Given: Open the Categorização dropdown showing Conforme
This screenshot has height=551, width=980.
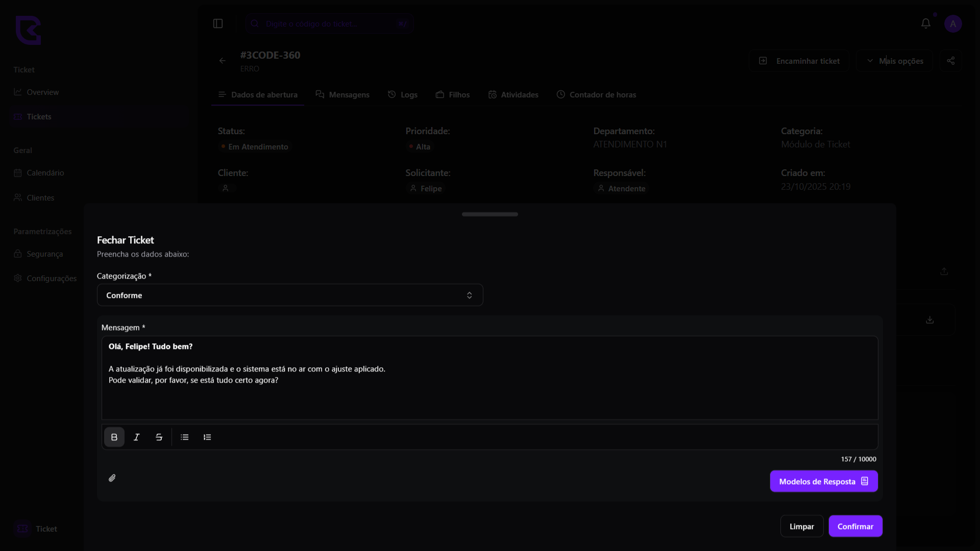Looking at the screenshot, I should click(289, 295).
